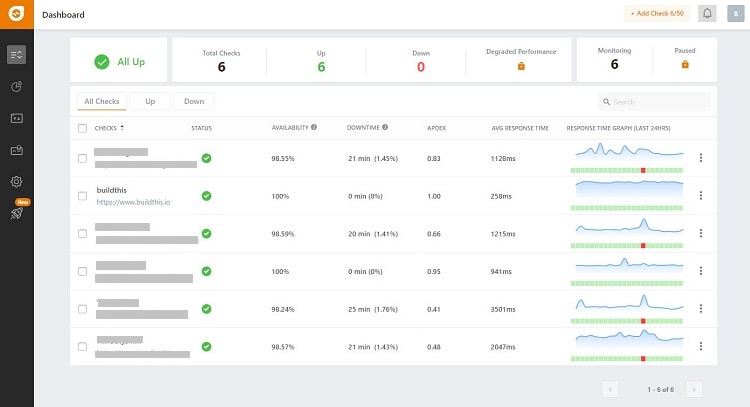
Task: Open the more-options menu for 1128ms row
Action: point(701,158)
